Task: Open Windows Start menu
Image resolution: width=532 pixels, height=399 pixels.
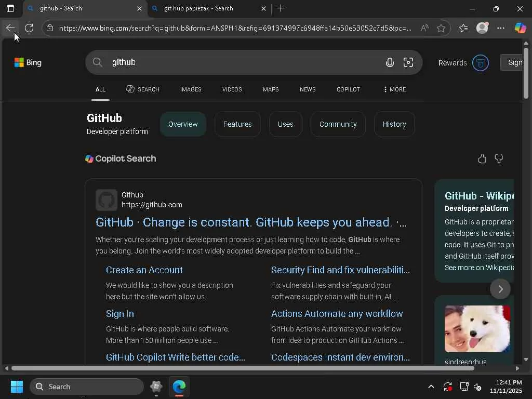Action: point(17,387)
